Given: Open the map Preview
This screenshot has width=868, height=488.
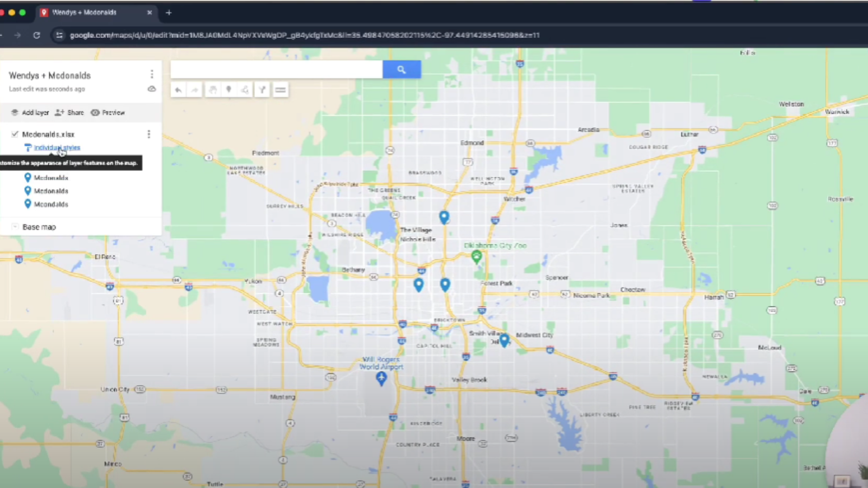Looking at the screenshot, I should click(x=108, y=113).
